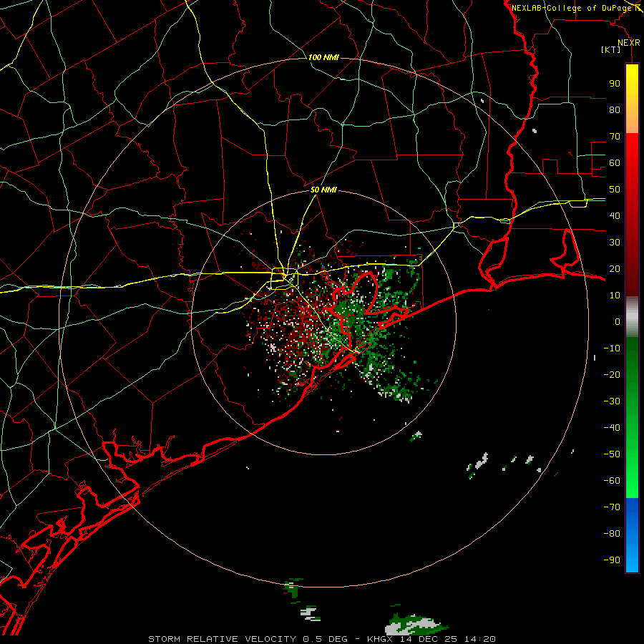Select the storm relative velocity caption text

[322, 639]
